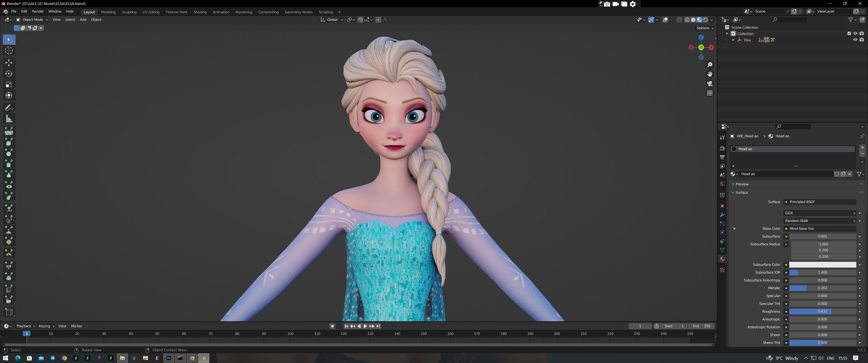Screen dimensions: 868x363
Task: Hide Elsa with its eye icon
Action: (x=855, y=40)
